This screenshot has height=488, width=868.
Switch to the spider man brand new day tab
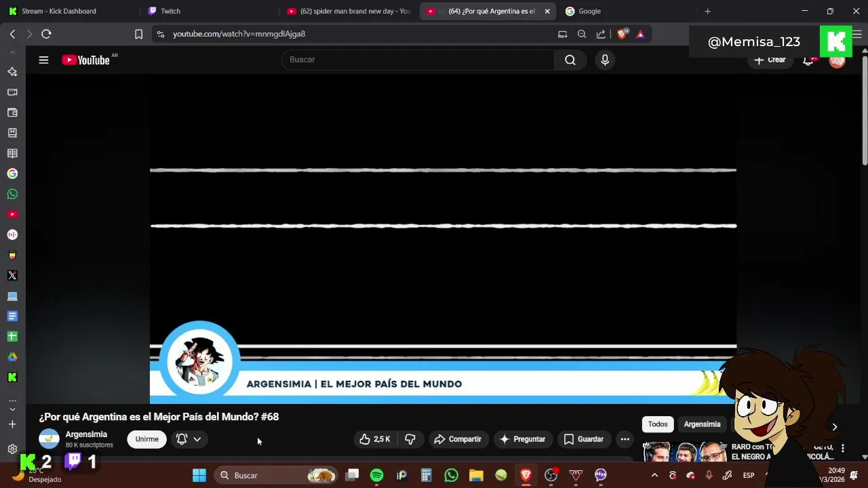coord(349,11)
